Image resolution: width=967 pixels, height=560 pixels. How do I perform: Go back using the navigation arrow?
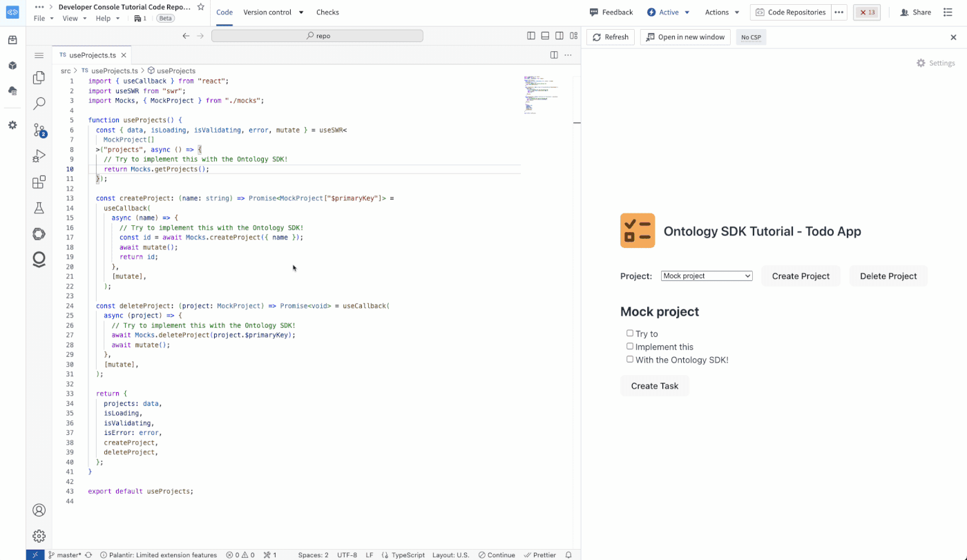coord(186,36)
